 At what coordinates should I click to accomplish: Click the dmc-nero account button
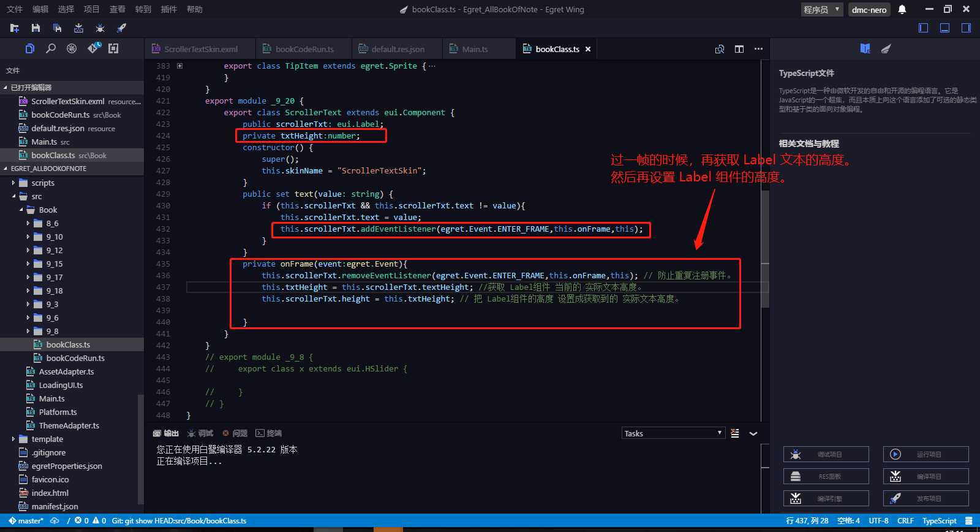pyautogui.click(x=869, y=9)
